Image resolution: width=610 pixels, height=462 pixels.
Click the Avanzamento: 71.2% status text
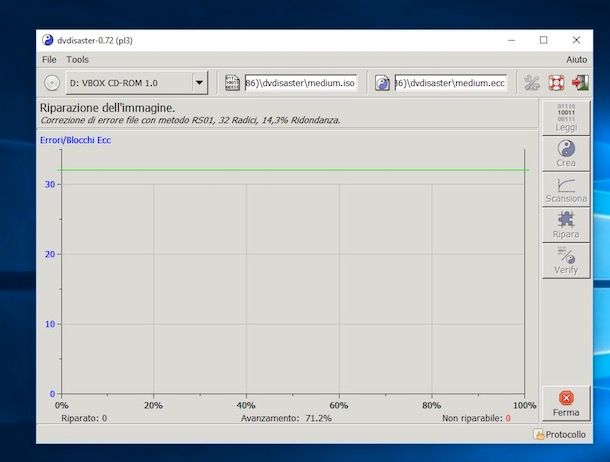(x=286, y=418)
